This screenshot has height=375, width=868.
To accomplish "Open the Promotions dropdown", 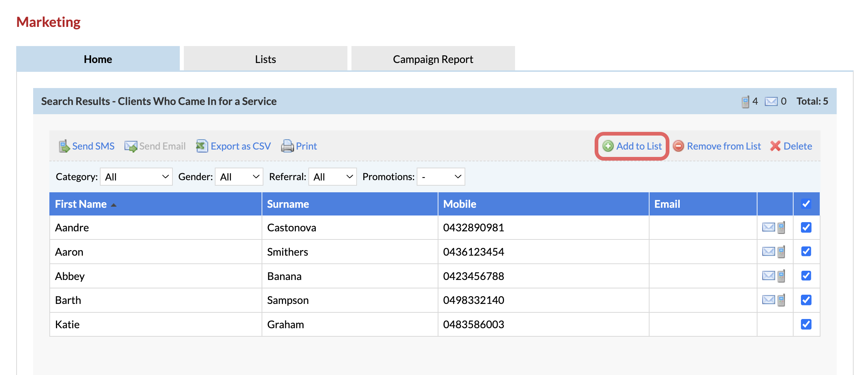I will (441, 177).
